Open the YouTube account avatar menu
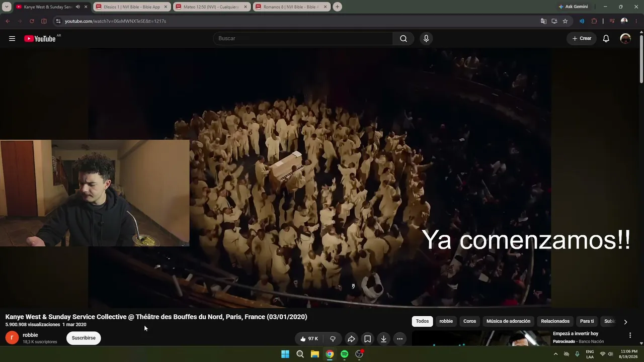 point(625,39)
